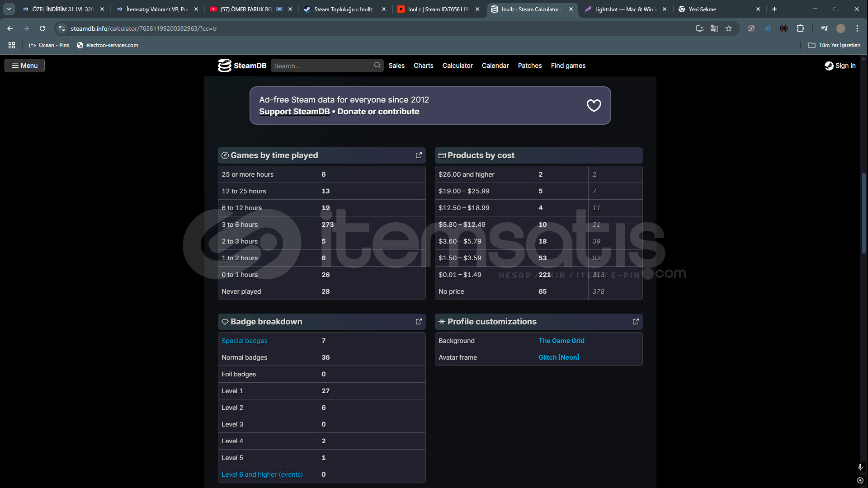
Task: Click the Sign in button
Action: tap(840, 66)
